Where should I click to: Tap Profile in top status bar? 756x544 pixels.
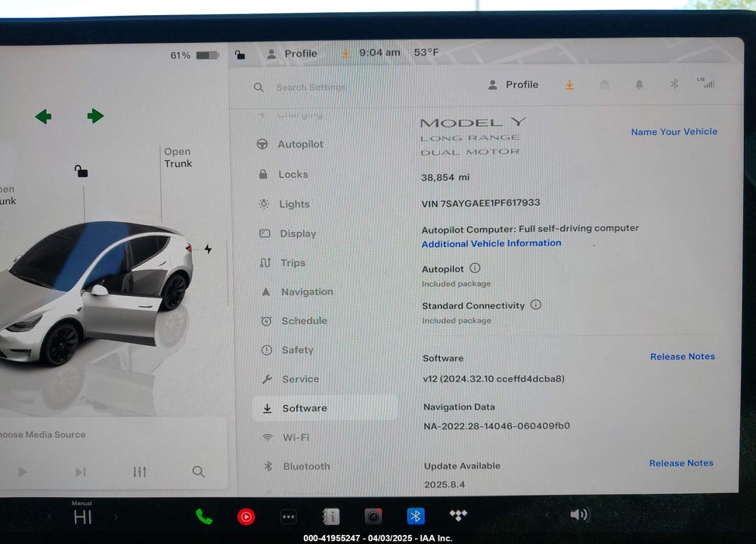[x=292, y=54]
